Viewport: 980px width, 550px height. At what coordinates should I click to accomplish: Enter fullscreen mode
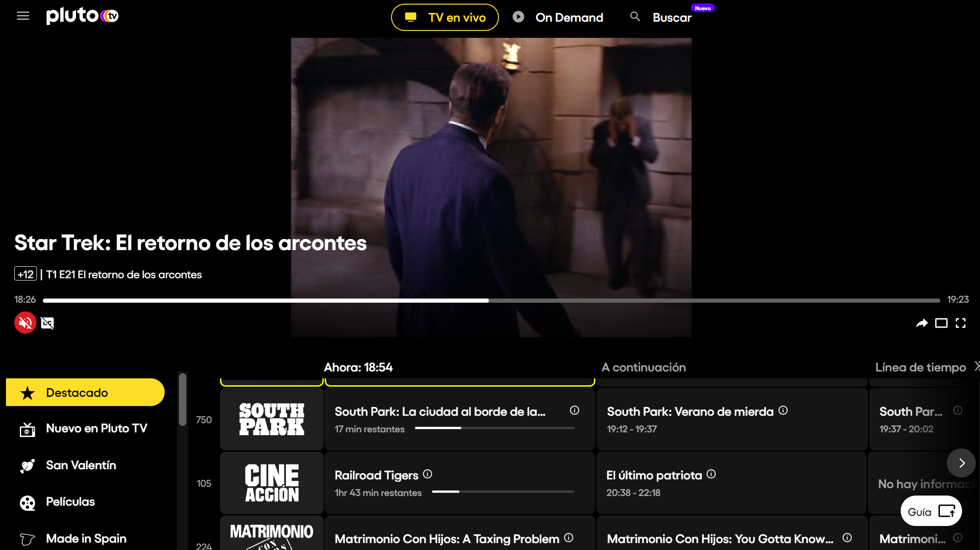point(961,323)
